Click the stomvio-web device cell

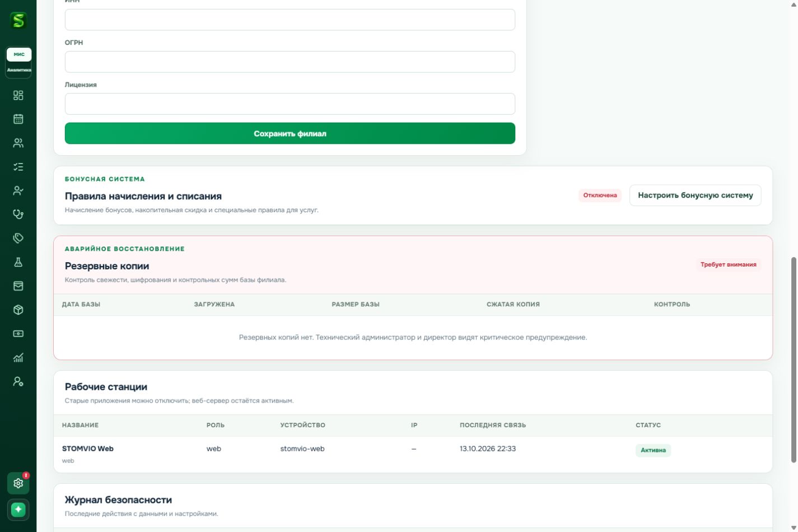(302, 449)
